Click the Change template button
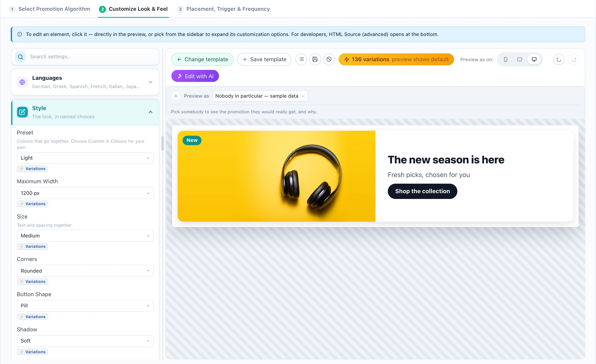 click(x=202, y=59)
